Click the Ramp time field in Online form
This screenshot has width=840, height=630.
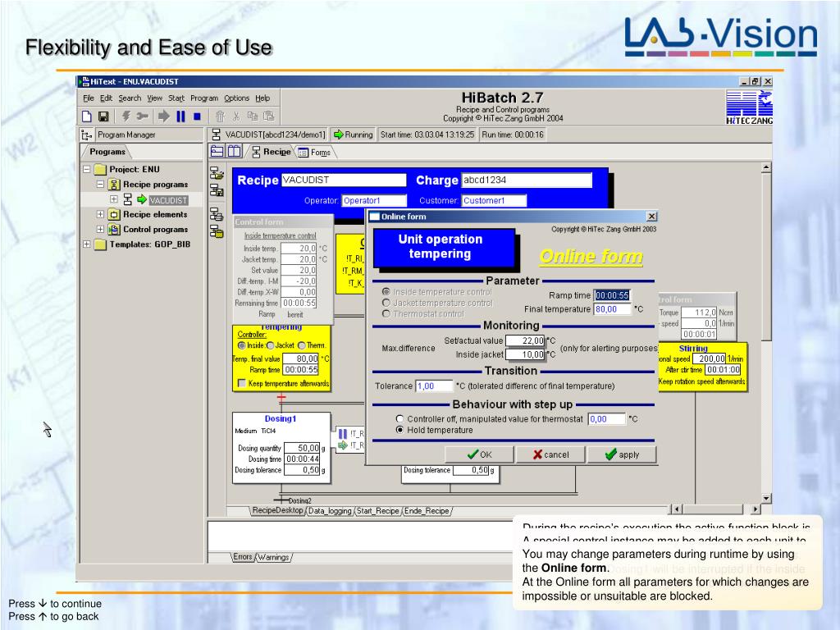[612, 295]
